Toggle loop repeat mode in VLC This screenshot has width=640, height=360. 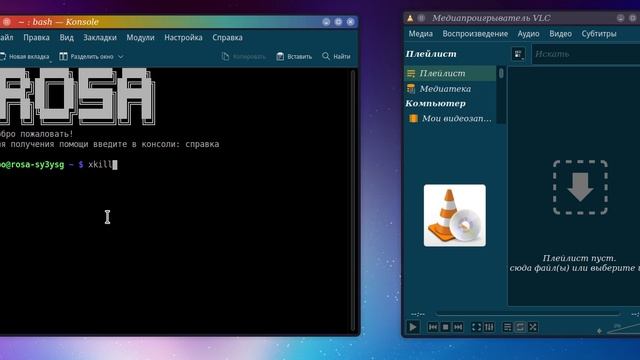520,327
